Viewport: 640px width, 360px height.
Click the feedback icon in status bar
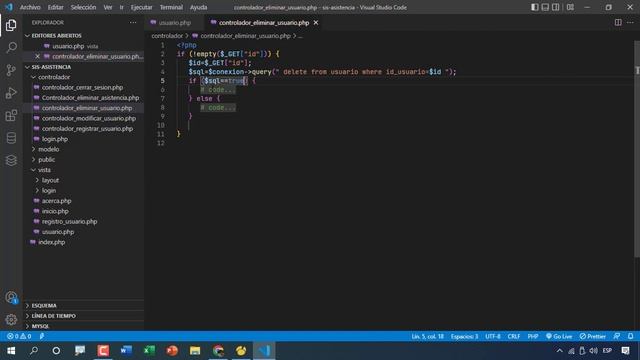617,336
